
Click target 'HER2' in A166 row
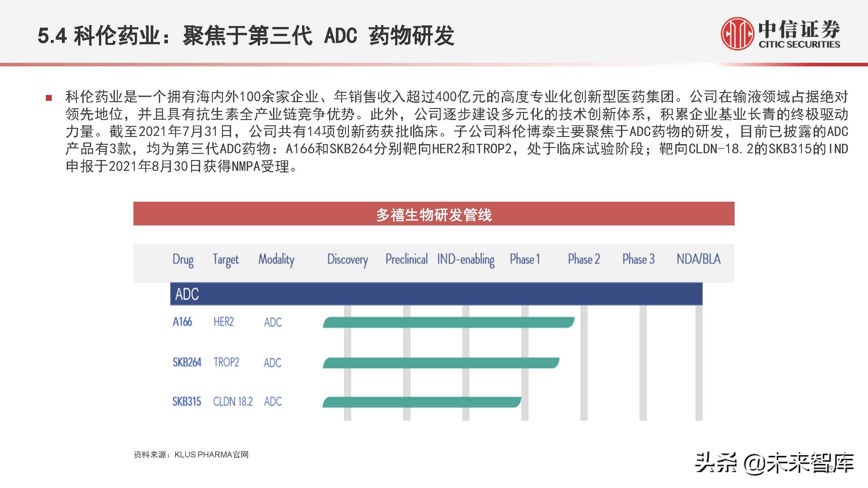223,322
